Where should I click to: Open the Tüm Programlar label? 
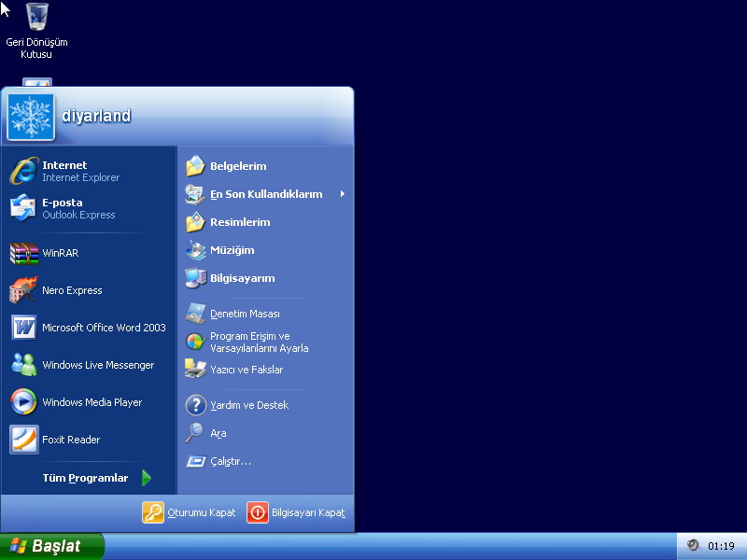(85, 478)
